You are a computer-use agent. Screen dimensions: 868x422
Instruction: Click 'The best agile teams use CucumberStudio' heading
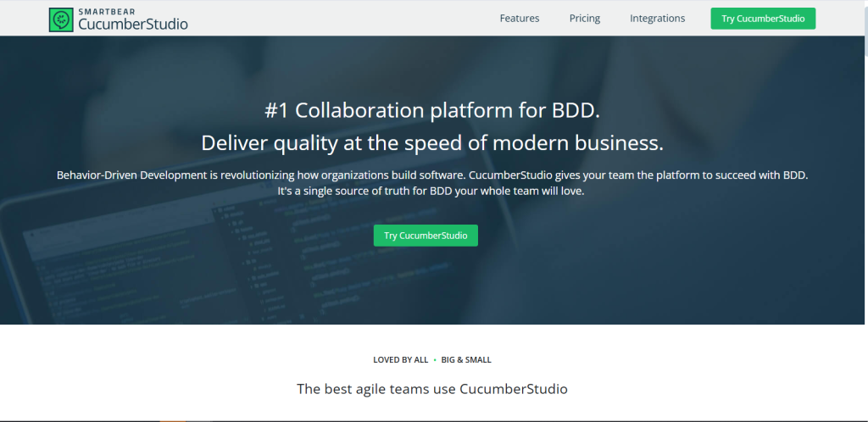pos(432,389)
